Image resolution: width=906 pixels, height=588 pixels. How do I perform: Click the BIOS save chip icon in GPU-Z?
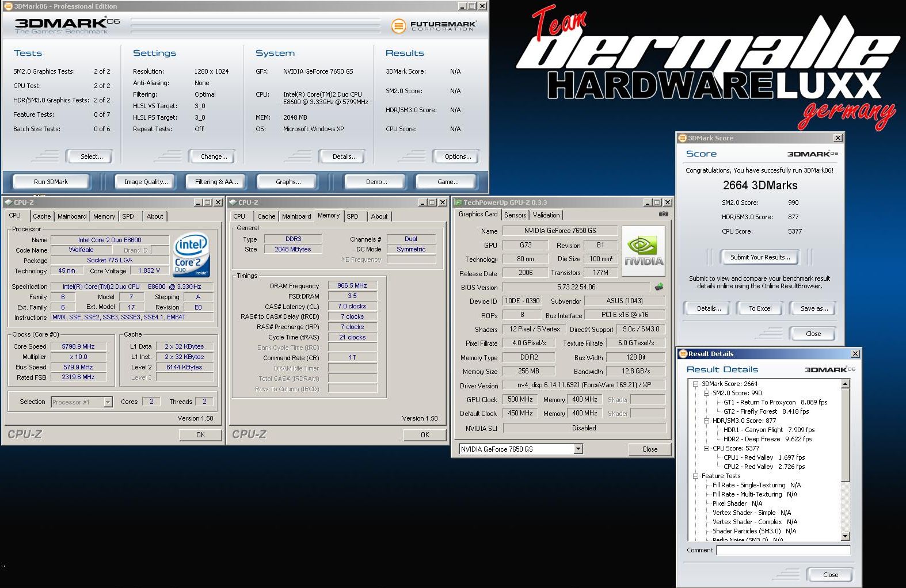pos(659,287)
